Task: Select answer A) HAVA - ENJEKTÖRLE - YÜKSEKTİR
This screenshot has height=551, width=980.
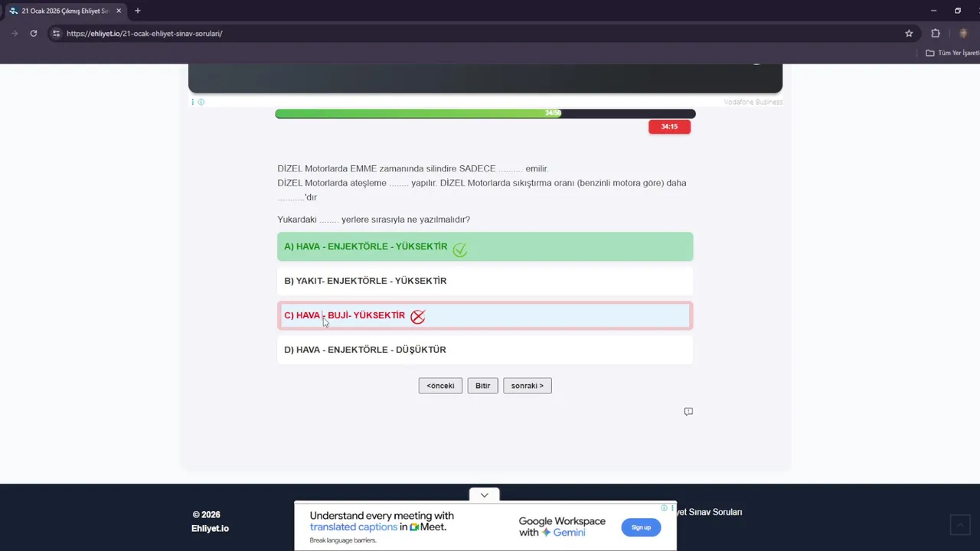Action: tap(485, 246)
